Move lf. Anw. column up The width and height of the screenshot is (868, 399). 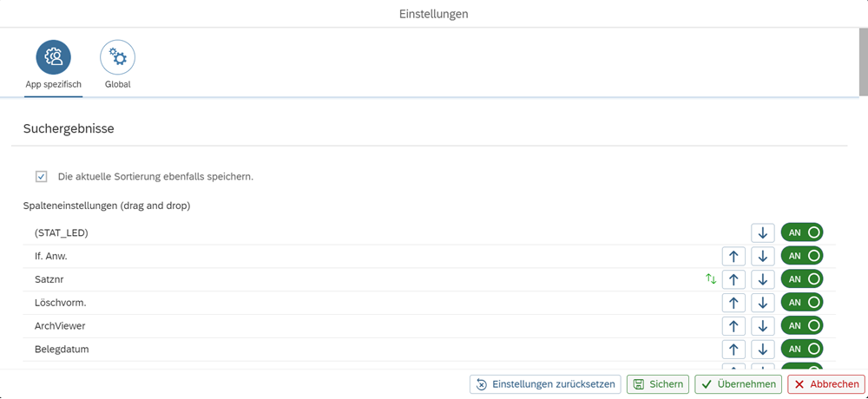pos(734,256)
